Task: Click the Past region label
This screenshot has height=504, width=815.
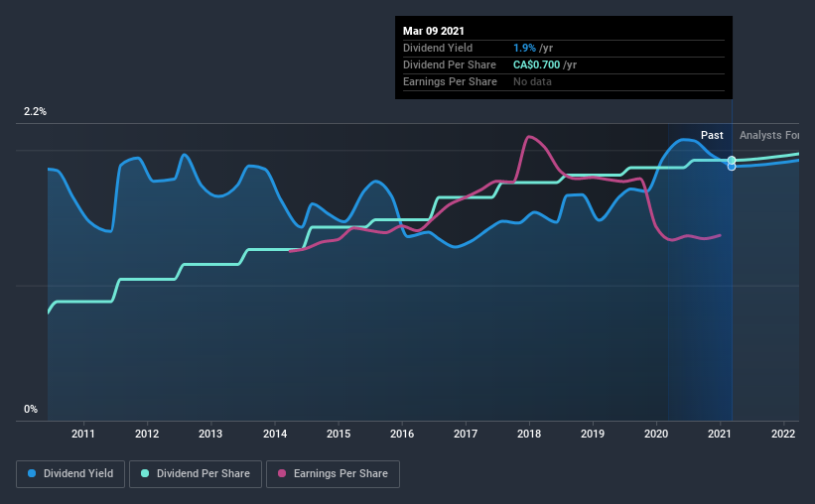Action: click(x=712, y=135)
